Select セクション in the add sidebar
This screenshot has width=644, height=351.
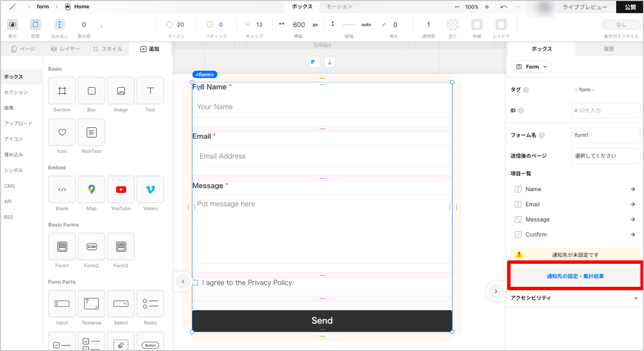(x=16, y=92)
